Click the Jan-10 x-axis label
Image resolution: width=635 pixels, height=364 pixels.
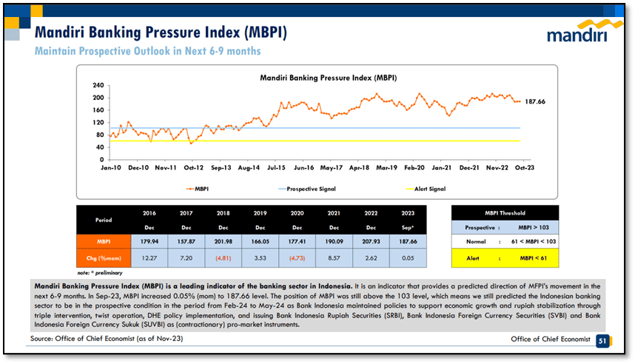110,168
